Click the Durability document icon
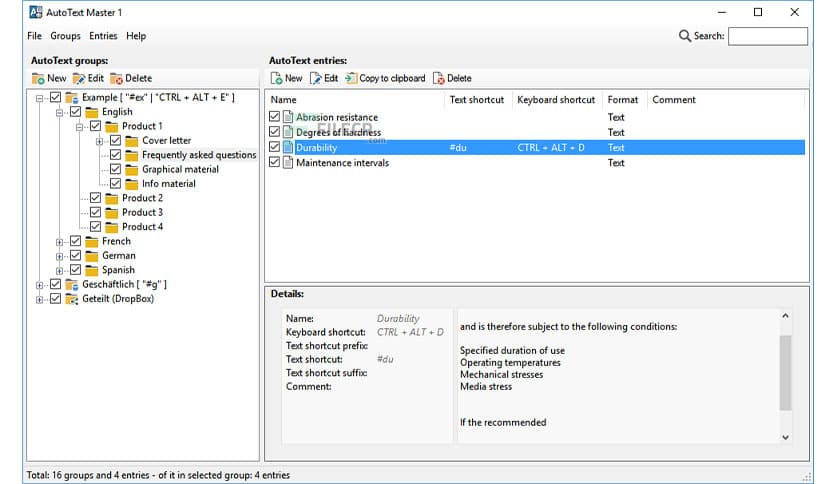This screenshot has height=484, width=836. pyautogui.click(x=288, y=147)
